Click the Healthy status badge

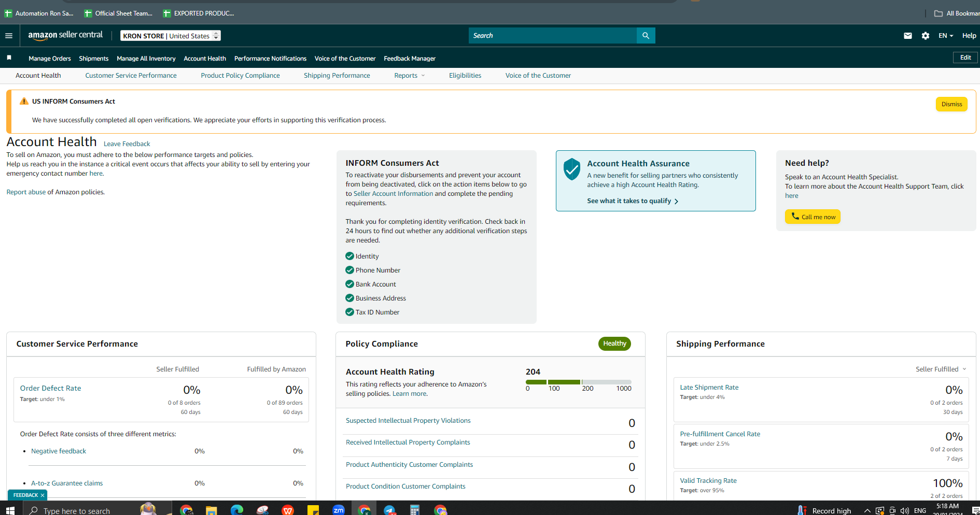(x=614, y=344)
